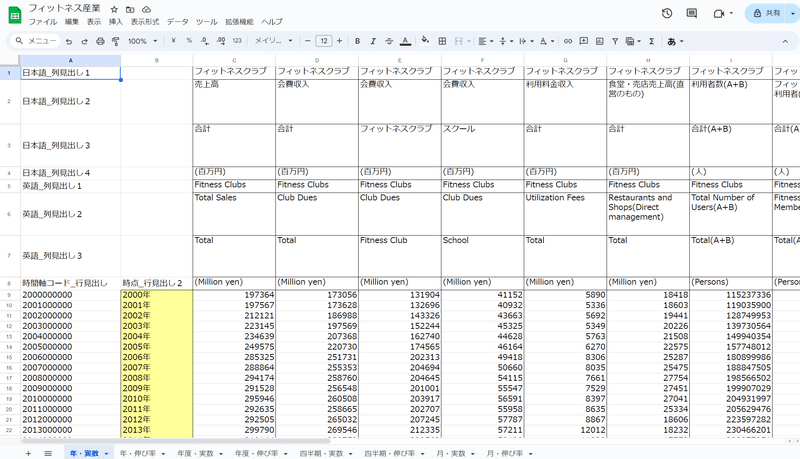Toggle bold formatting
This screenshot has width=800, height=459.
pos(357,41)
